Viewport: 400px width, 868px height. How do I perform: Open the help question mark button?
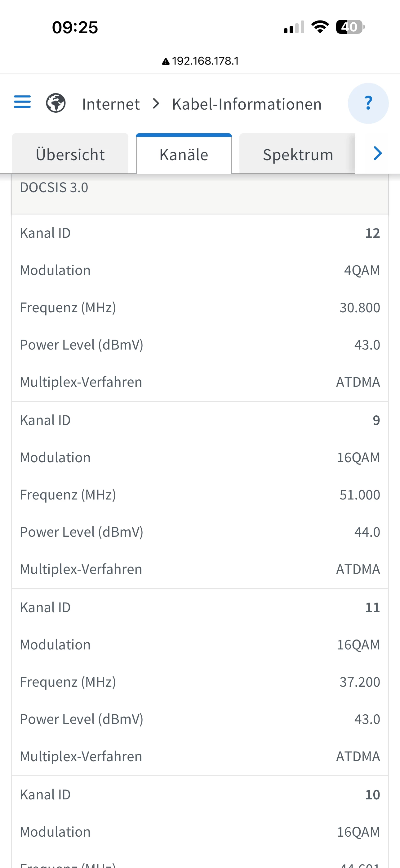pyautogui.click(x=368, y=103)
